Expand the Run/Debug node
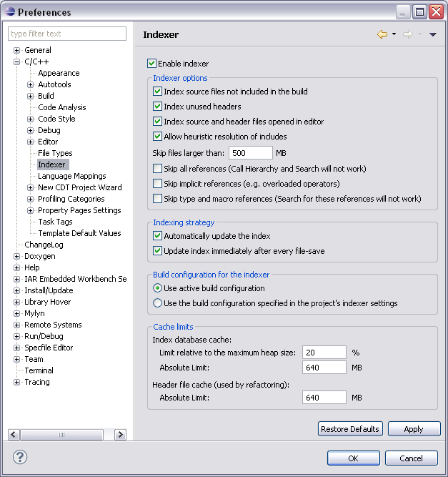 (16, 336)
